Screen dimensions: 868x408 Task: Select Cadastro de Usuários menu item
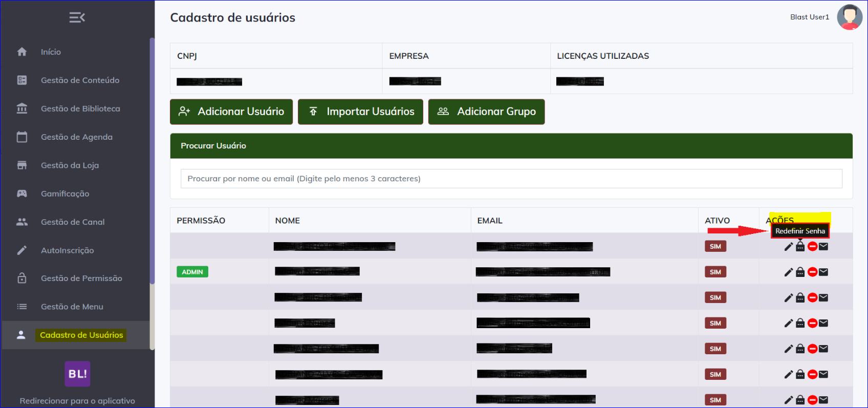pos(76,335)
